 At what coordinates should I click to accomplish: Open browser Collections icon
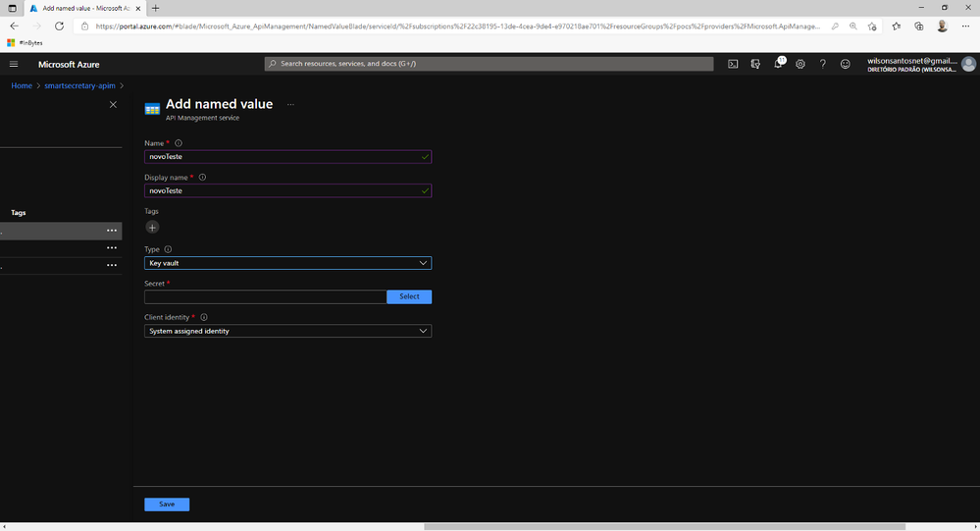pyautogui.click(x=919, y=27)
